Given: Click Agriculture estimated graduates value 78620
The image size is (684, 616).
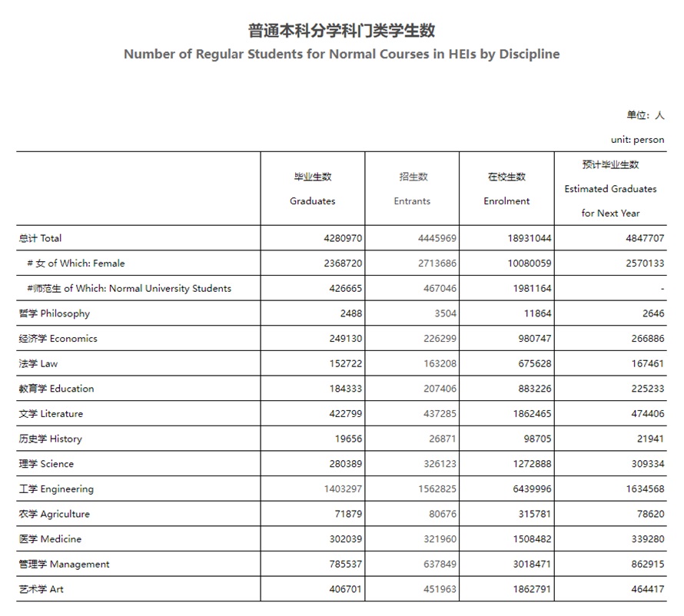Looking at the screenshot, I should 651,514.
